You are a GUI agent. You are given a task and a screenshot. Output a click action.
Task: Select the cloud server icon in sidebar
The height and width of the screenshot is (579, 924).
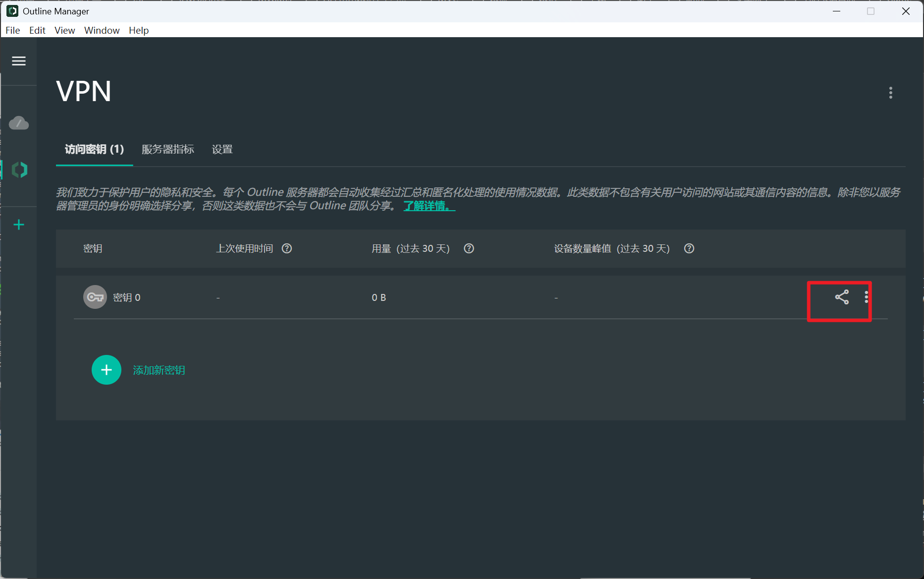19,123
